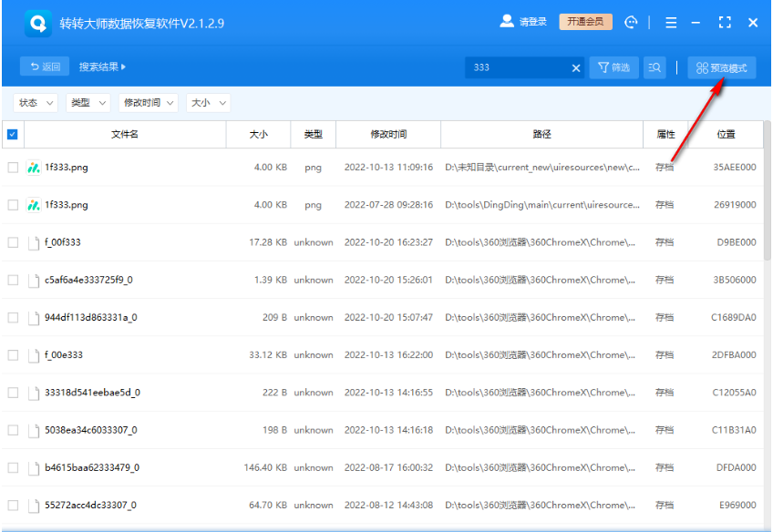Click the app logo icon in title bar
The width and height of the screenshot is (773, 532).
click(x=40, y=23)
